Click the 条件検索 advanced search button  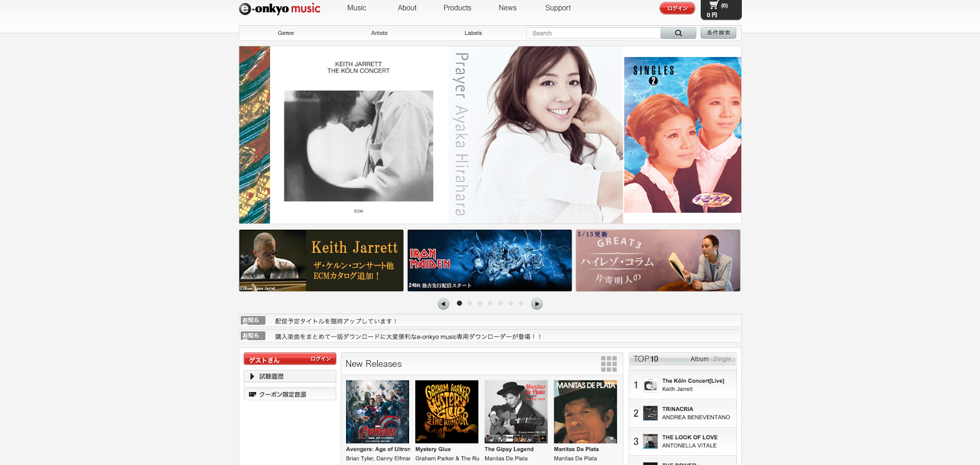[718, 33]
